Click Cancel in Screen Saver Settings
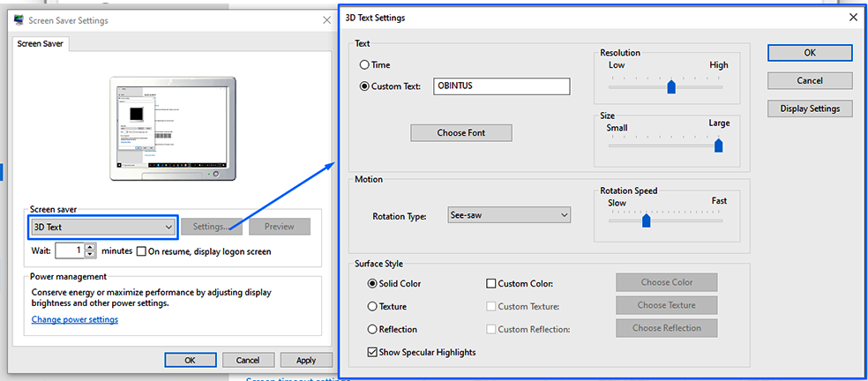 click(248, 360)
